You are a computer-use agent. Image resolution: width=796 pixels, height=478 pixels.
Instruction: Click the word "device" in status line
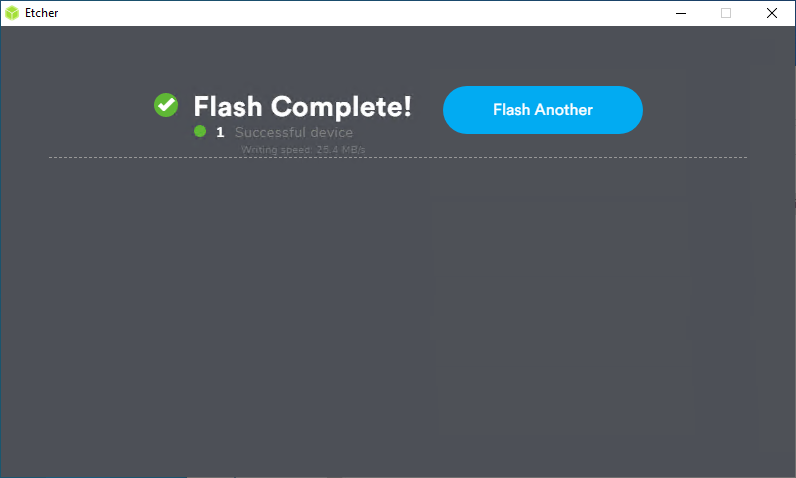click(331, 132)
